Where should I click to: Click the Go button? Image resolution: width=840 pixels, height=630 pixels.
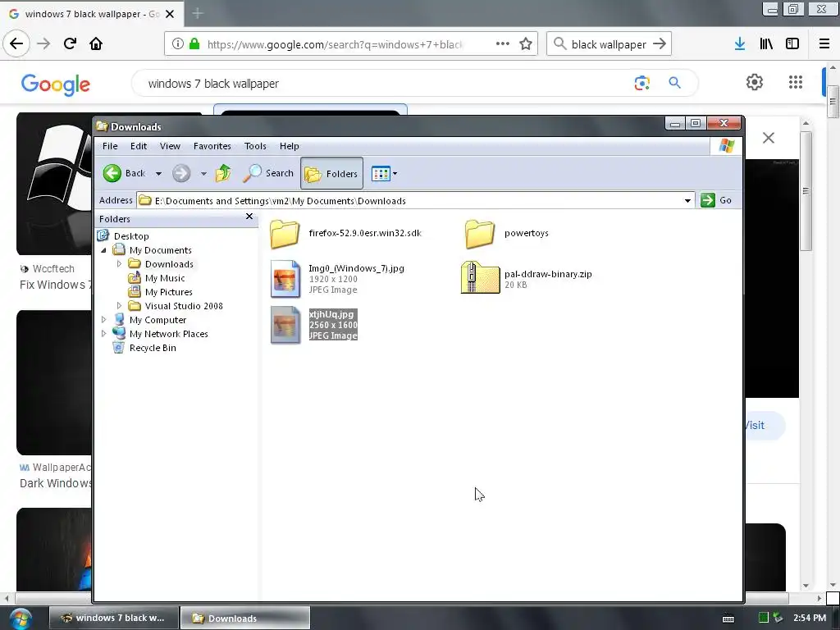[716, 200]
